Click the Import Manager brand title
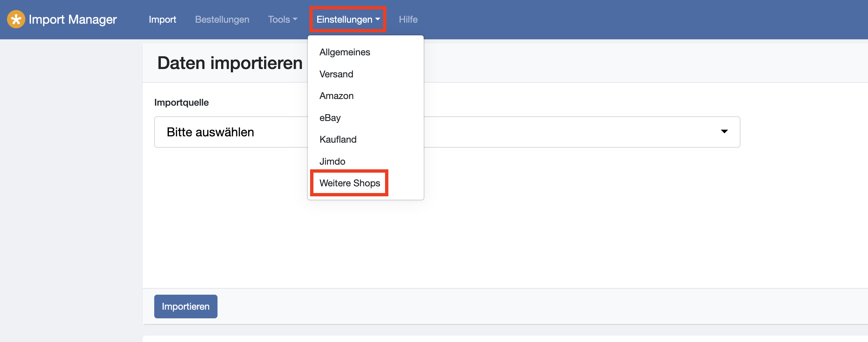This screenshot has width=868, height=342. point(73,19)
